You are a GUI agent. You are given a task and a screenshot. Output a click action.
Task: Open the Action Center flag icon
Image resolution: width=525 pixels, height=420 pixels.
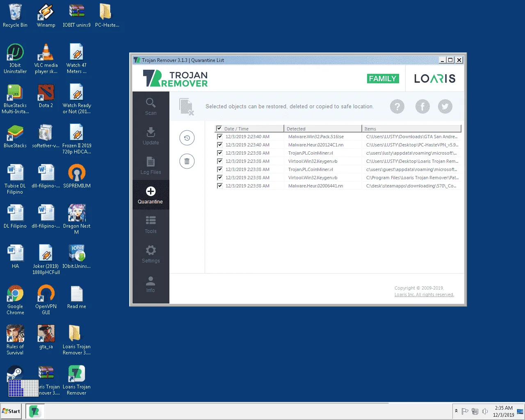pyautogui.click(x=465, y=411)
